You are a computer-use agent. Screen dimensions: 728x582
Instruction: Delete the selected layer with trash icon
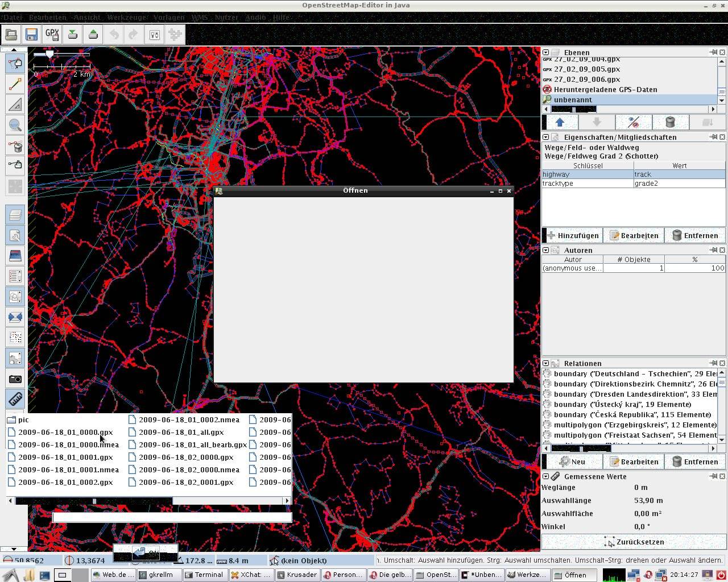(670, 122)
